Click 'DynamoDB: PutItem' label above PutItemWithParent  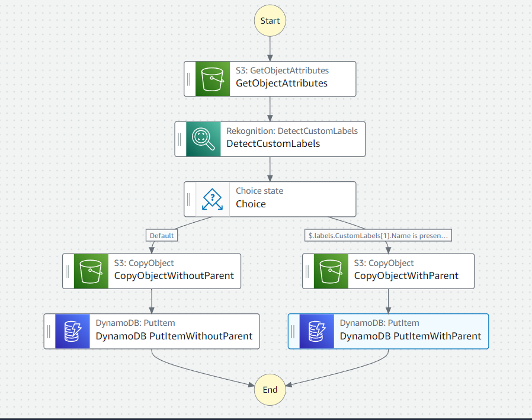[379, 323]
